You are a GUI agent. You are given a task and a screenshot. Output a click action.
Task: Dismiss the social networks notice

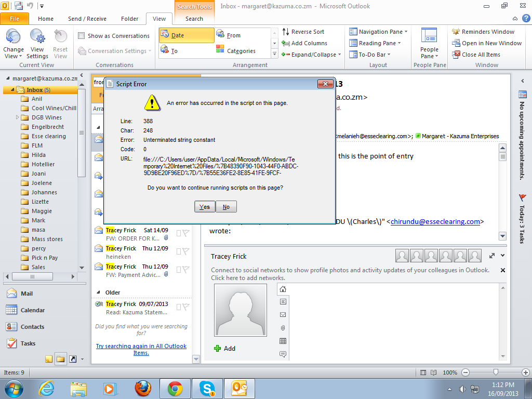tap(503, 270)
